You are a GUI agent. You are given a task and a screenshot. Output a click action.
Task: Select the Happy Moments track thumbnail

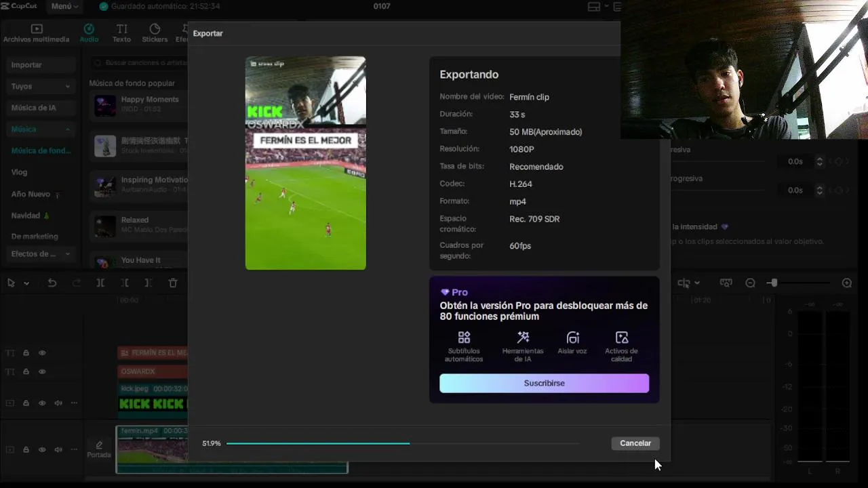pyautogui.click(x=105, y=104)
